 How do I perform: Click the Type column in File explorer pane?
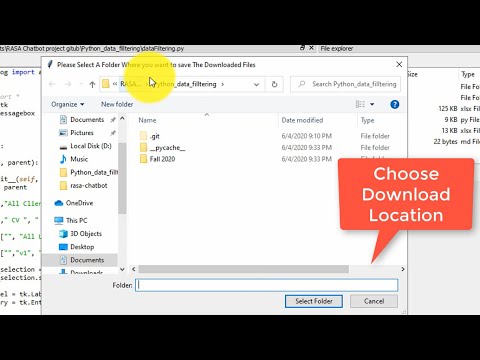[468, 74]
